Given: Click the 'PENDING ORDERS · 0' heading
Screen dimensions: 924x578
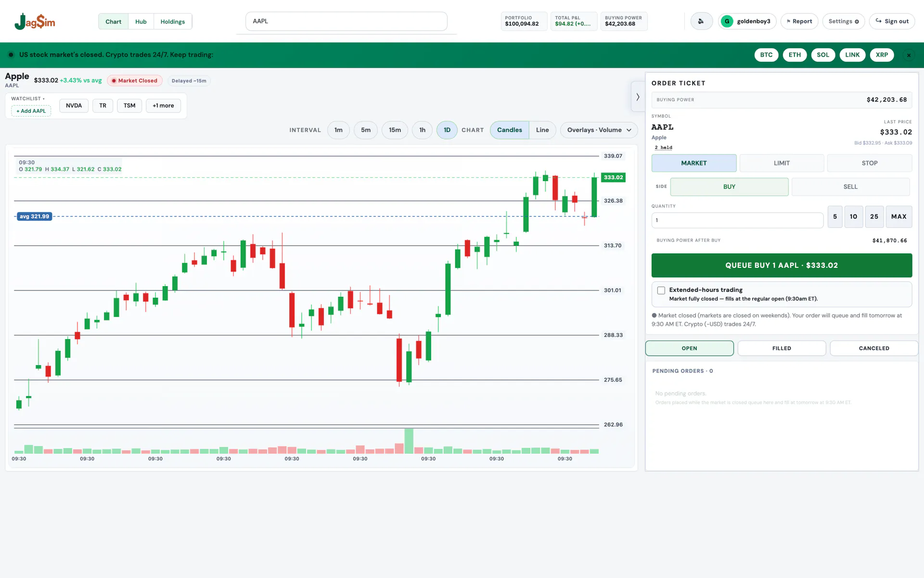Looking at the screenshot, I should click(x=682, y=371).
